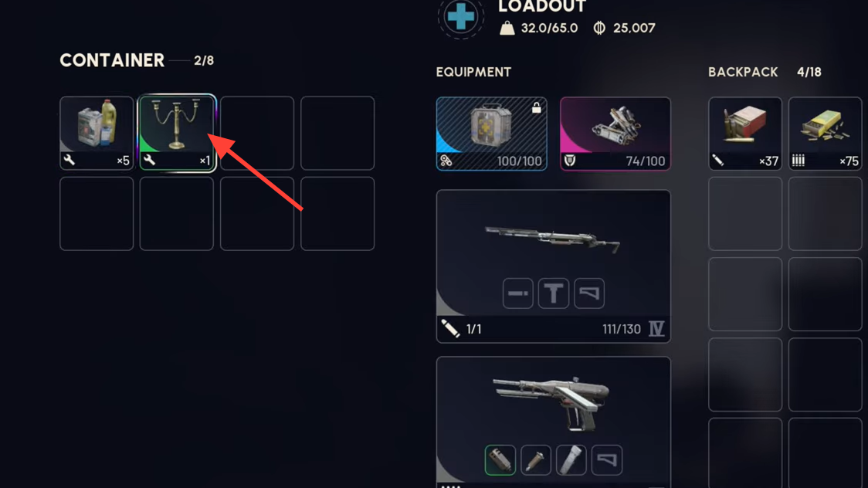The width and height of the screenshot is (868, 488).
Task: Pick up the chemical jugs stack x5
Action: coord(97,133)
